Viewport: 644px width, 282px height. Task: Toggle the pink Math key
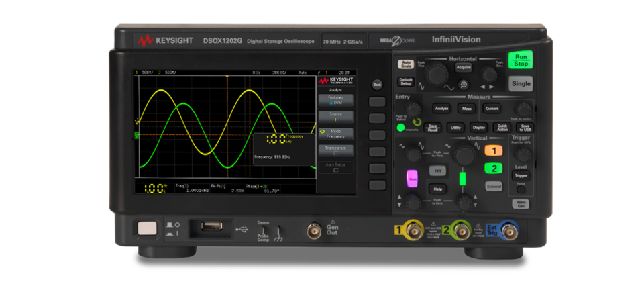[412, 179]
